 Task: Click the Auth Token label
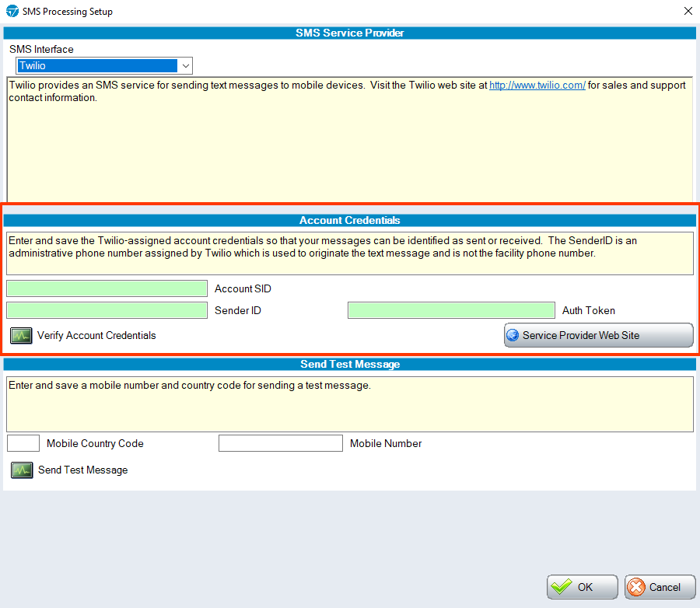[x=589, y=311]
